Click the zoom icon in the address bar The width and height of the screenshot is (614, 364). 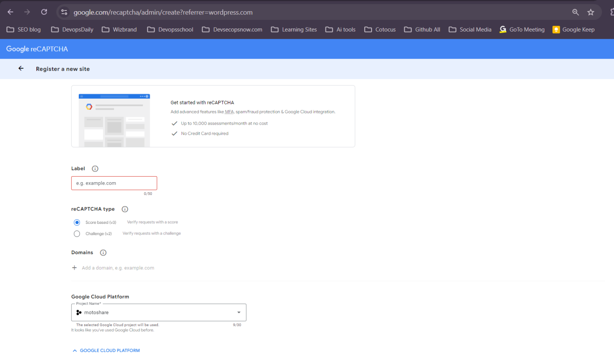tap(576, 12)
